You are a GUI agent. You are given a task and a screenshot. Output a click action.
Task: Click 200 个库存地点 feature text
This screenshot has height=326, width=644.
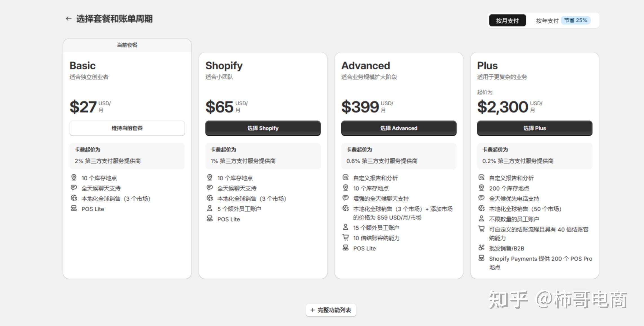(509, 188)
